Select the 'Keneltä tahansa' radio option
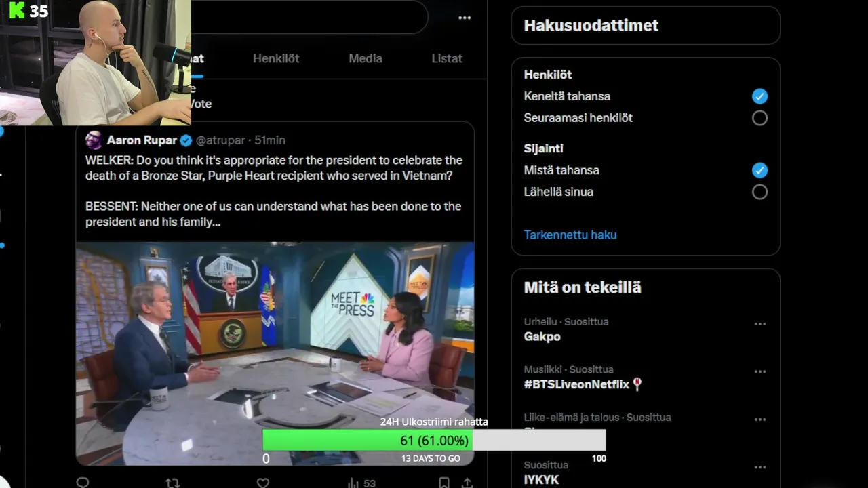 (x=759, y=96)
